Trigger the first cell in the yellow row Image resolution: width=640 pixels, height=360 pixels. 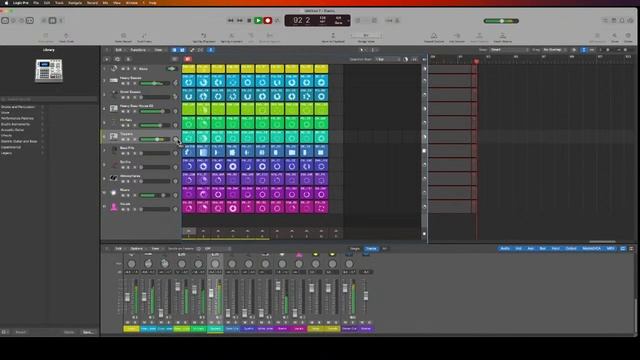tap(189, 68)
